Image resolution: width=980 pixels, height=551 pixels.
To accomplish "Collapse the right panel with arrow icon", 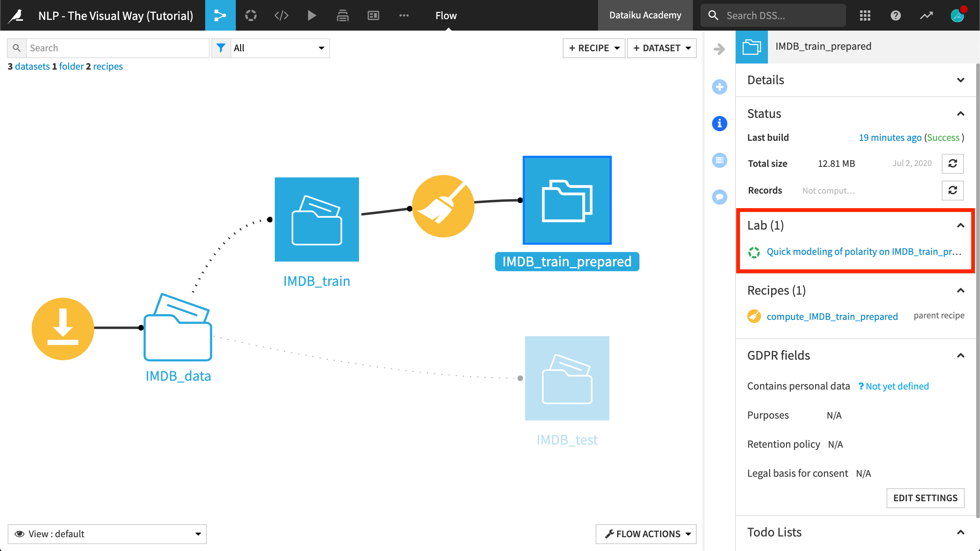I will (x=719, y=49).
